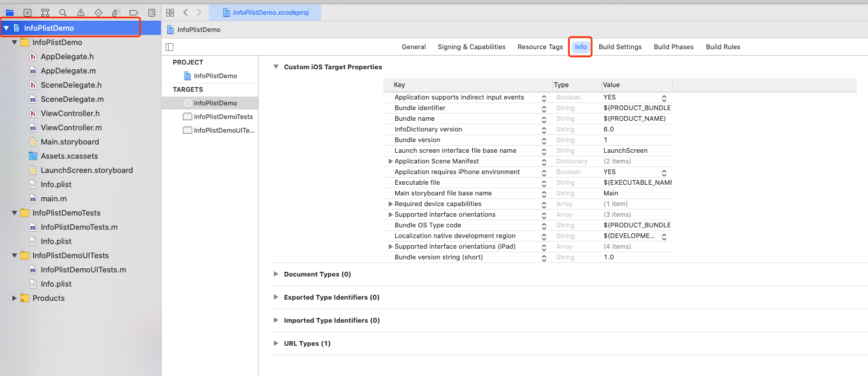Open the Test navigator diamond icon
868x376 pixels.
click(98, 12)
